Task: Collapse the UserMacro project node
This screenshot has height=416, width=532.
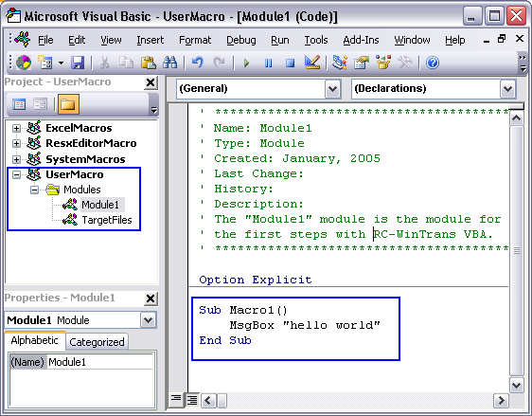Action: click(16, 174)
